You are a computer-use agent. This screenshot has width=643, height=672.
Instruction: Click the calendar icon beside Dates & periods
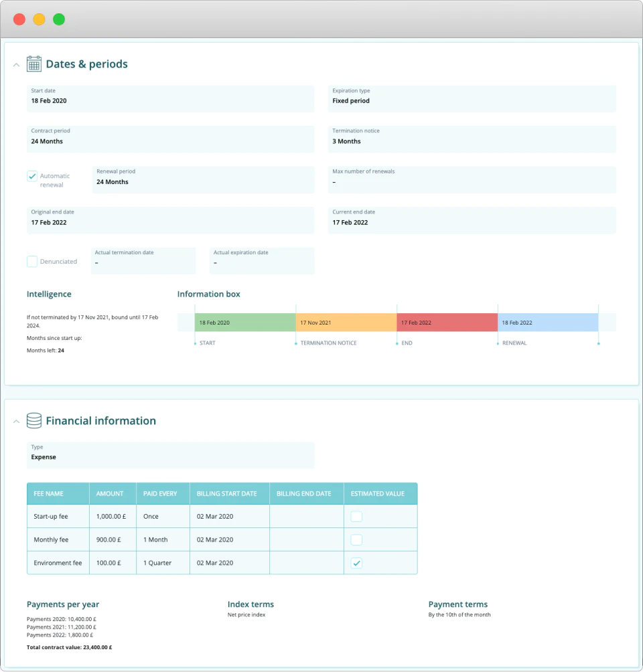tap(34, 64)
